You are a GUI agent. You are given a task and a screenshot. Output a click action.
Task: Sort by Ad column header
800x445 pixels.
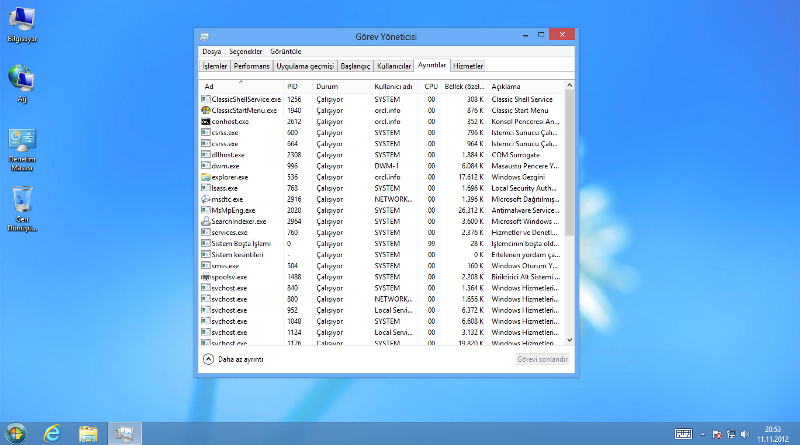click(241, 86)
